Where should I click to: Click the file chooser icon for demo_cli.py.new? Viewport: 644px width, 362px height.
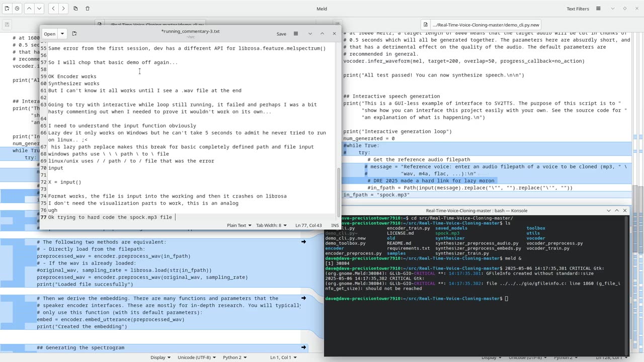[x=426, y=24]
